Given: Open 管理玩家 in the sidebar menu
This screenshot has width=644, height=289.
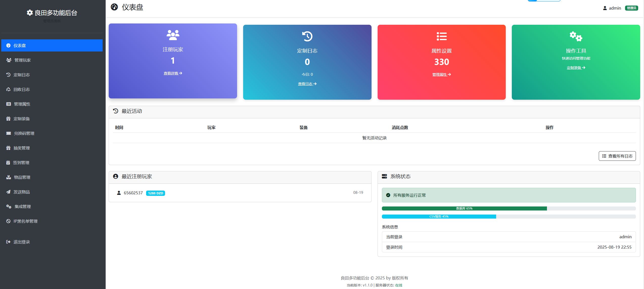Looking at the screenshot, I should point(52,60).
